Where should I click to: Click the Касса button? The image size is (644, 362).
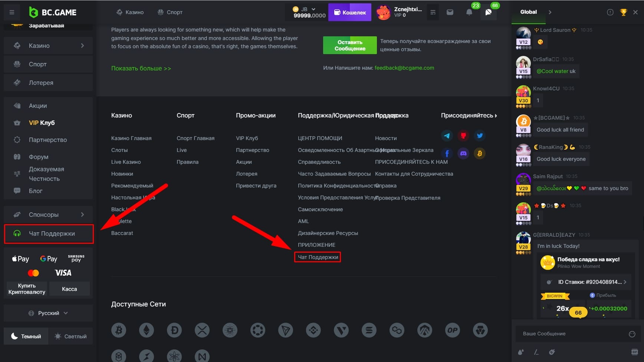point(69,289)
